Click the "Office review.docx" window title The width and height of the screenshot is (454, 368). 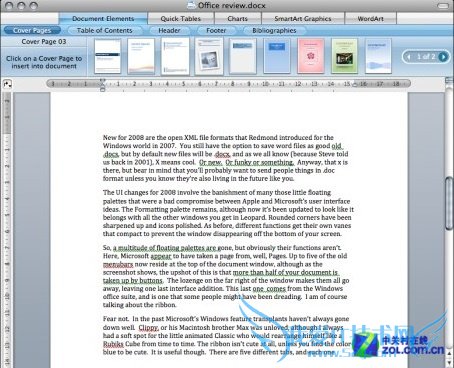[232, 5]
